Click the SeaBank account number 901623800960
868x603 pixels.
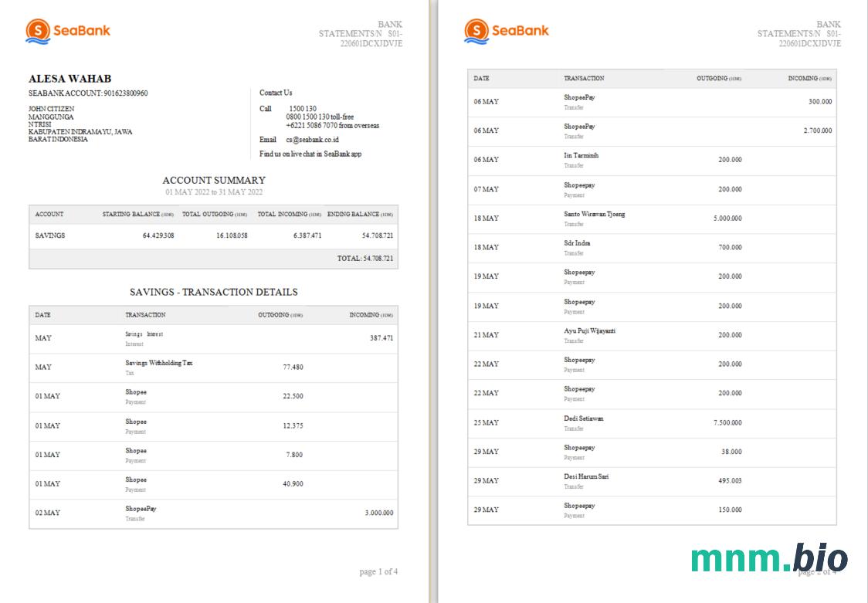point(125,93)
